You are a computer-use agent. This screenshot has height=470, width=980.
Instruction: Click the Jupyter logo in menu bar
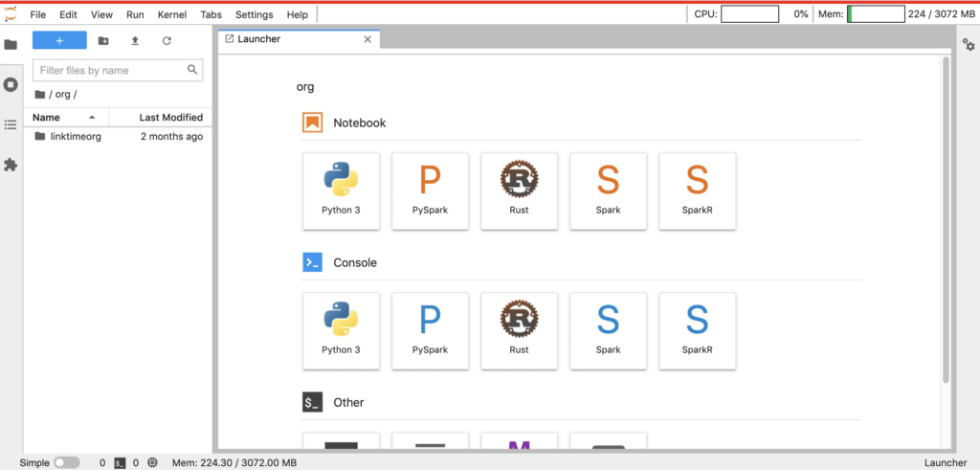(x=11, y=13)
